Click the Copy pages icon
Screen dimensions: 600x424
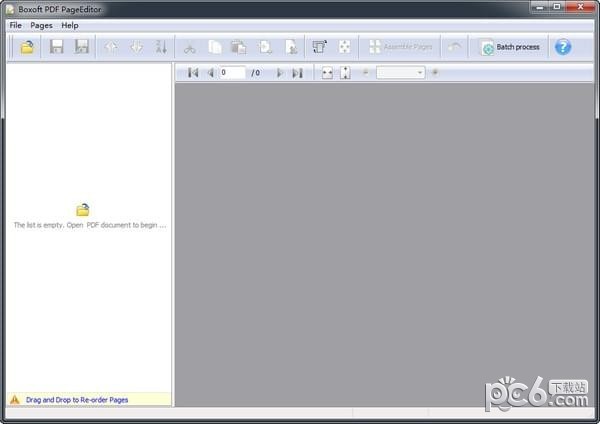[x=215, y=47]
